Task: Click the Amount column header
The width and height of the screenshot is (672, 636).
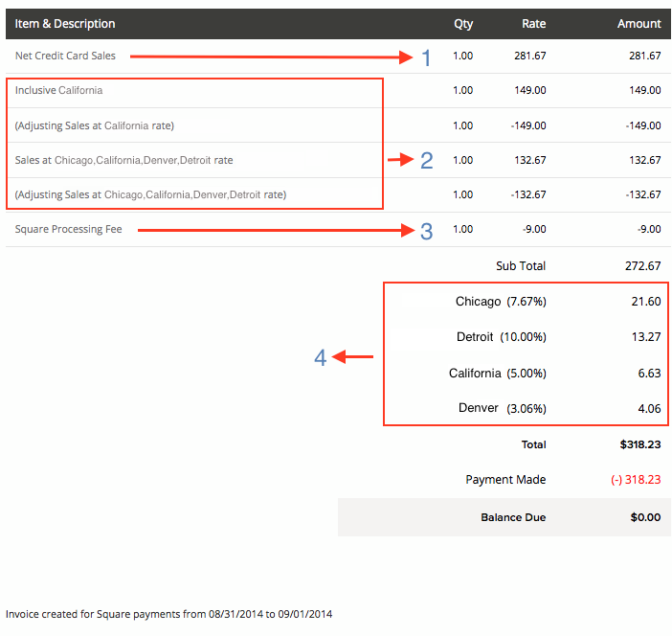Action: [638, 24]
